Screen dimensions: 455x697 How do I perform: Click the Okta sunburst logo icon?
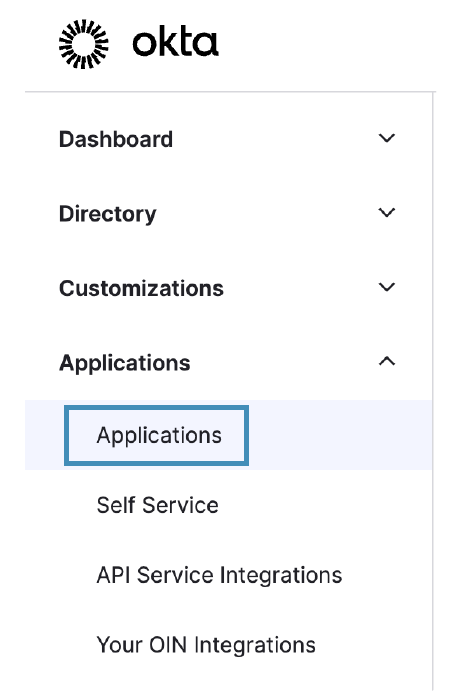click(84, 44)
